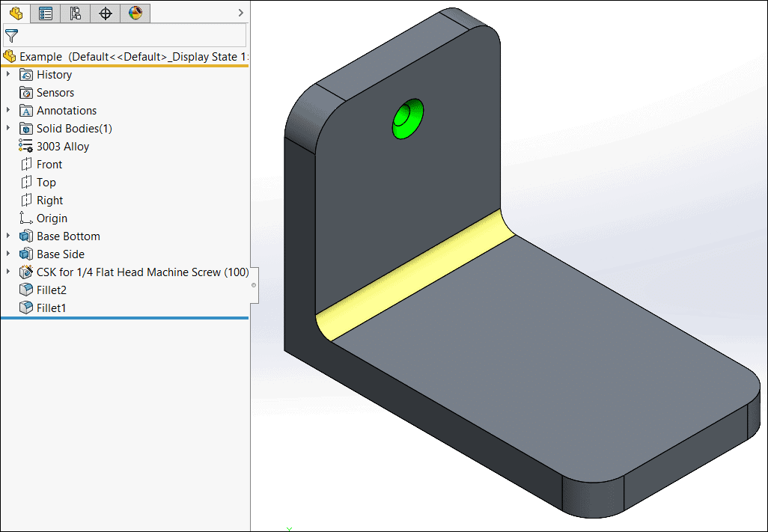768x532 pixels.
Task: Select the Fillet1 feature label
Action: pyautogui.click(x=51, y=308)
